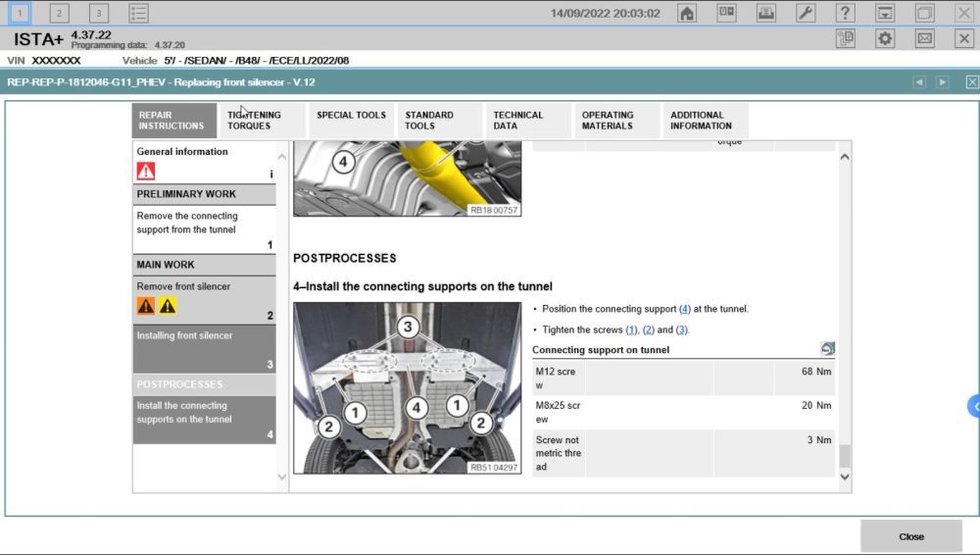Click the MAIN WORK section header
This screenshot has width=980, height=555.
204,265
